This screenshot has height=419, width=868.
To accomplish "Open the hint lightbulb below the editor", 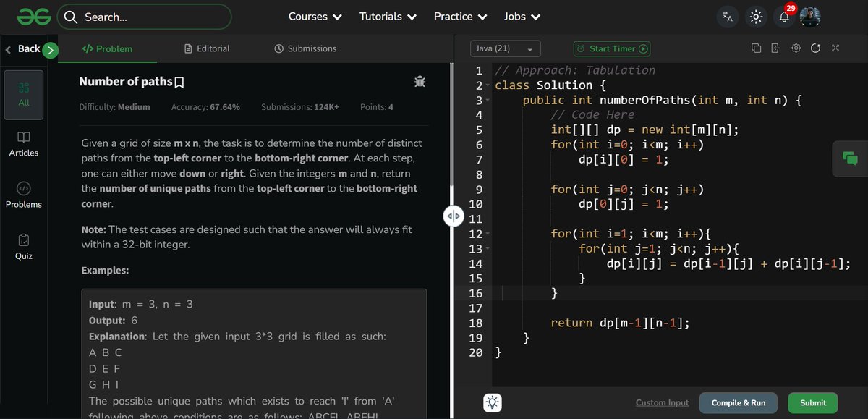I will [493, 402].
